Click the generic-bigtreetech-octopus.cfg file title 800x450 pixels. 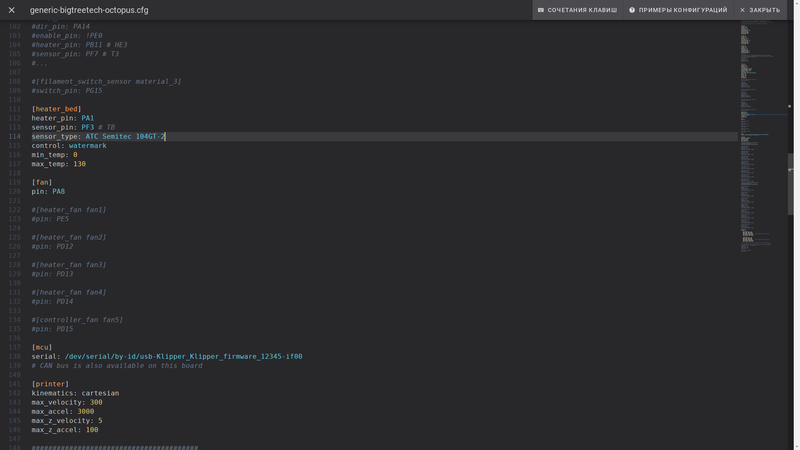(x=87, y=10)
